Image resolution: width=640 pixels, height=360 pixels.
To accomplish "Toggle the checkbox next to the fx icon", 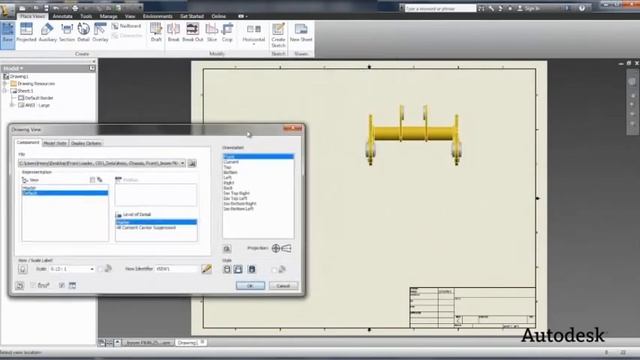I will (33, 285).
